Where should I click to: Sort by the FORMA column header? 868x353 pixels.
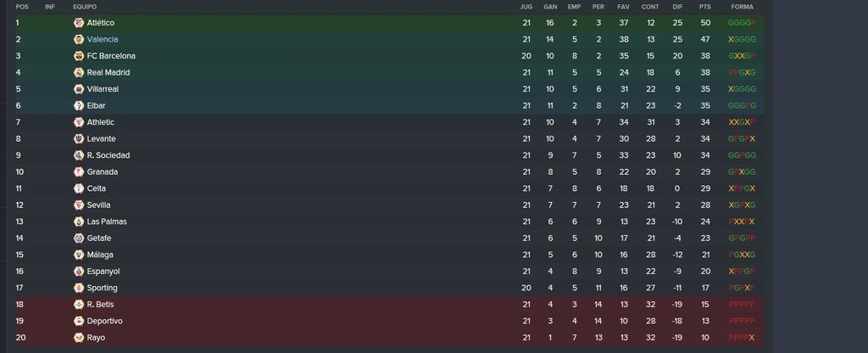tap(743, 7)
